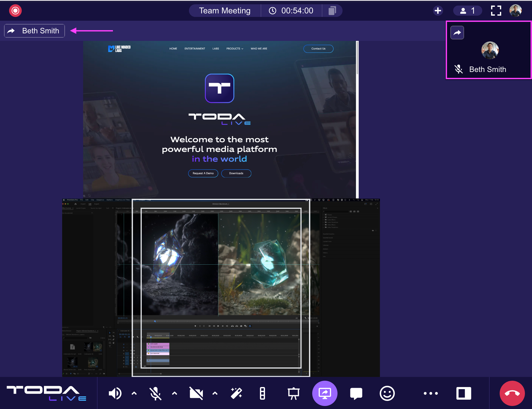Open the whiteboard presentation icon

click(x=294, y=393)
